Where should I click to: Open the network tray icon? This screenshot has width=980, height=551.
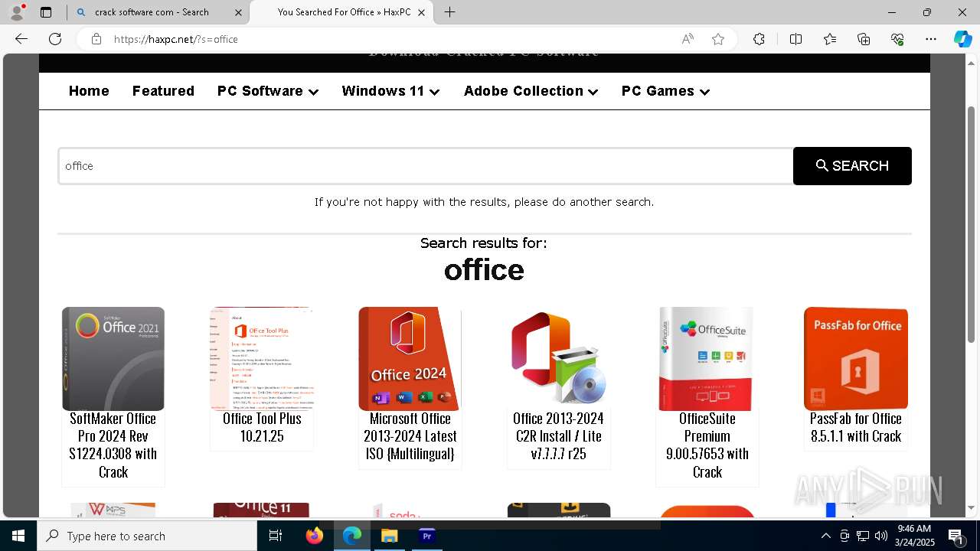pos(863,536)
